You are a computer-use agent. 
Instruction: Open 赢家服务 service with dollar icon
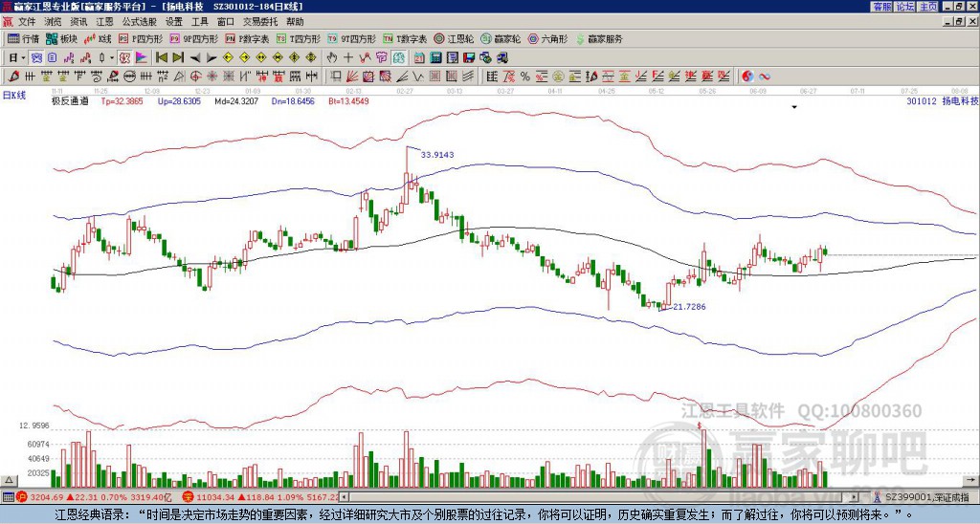pos(599,38)
